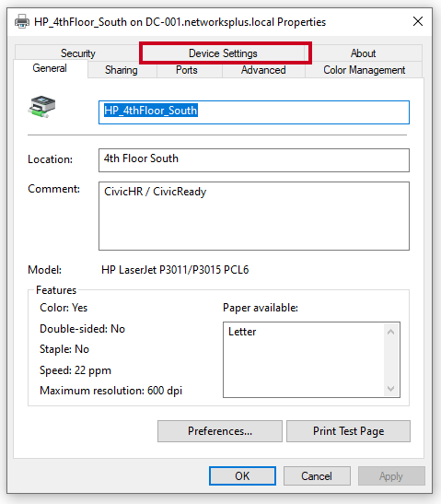The height and width of the screenshot is (504, 441).
Task: Click the printer name field HP_4thFloor_South
Action: [x=254, y=112]
